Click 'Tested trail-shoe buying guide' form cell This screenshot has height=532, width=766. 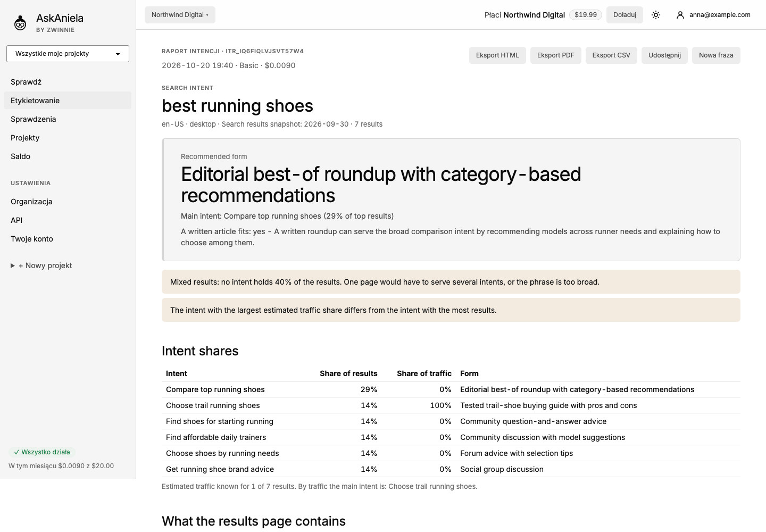point(548,405)
